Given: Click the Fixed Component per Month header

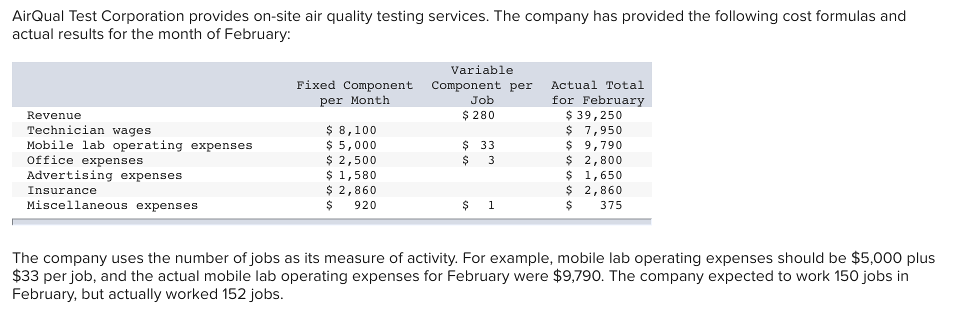Looking at the screenshot, I should coord(354,92).
